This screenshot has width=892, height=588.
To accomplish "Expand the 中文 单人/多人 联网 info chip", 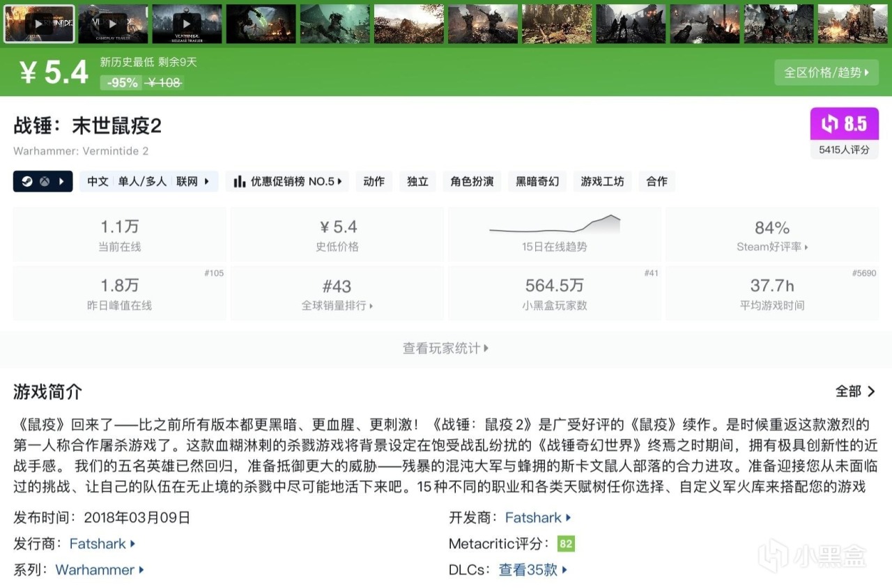I will point(148,182).
